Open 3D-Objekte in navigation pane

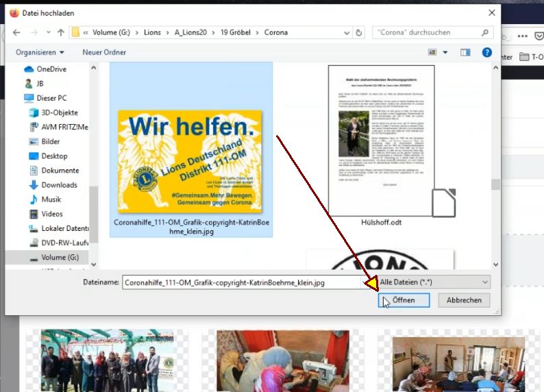53,113
